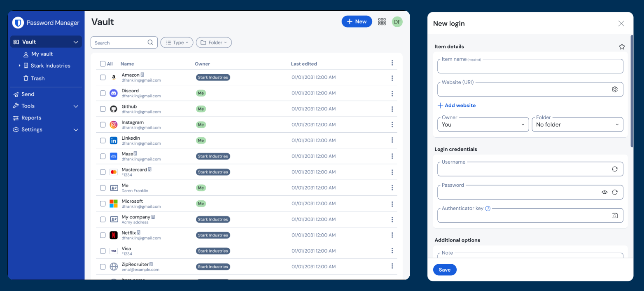Tick the Amazon row checkbox

point(103,77)
